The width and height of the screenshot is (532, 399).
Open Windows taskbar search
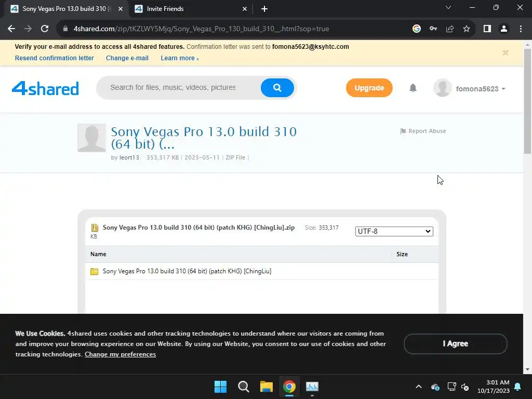[244, 387]
